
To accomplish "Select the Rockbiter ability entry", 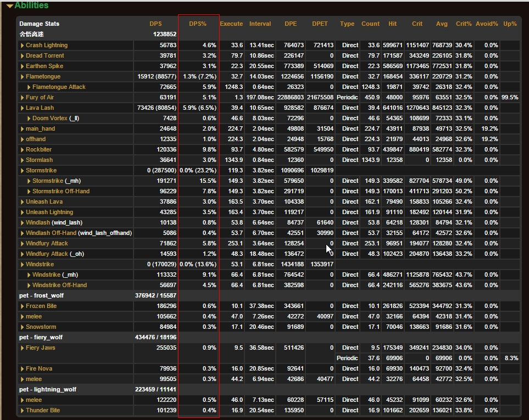I will [39, 149].
